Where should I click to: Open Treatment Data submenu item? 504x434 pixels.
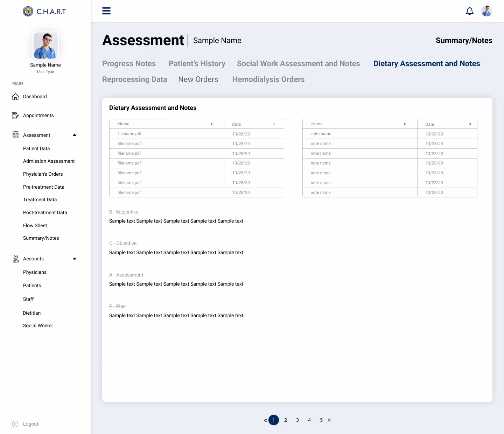[40, 199]
